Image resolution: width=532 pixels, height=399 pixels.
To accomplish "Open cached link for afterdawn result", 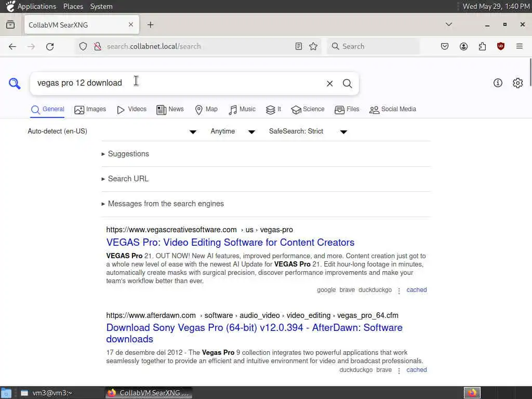I will [417, 370].
